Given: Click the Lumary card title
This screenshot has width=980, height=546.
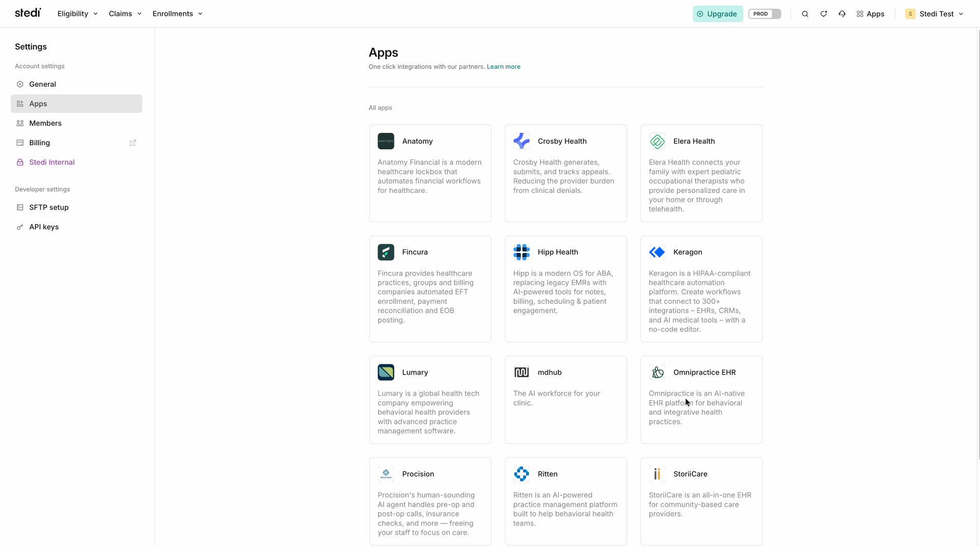Looking at the screenshot, I should coord(415,372).
